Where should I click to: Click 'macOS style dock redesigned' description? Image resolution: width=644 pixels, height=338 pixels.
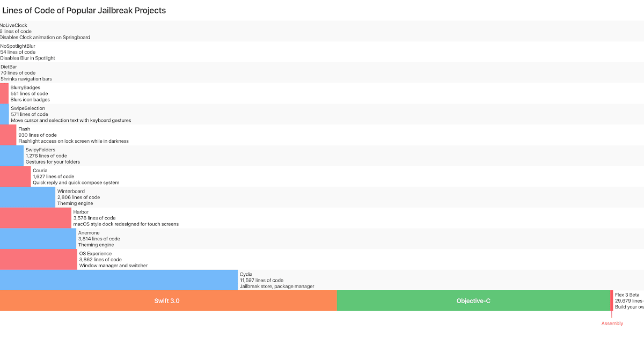126,224
